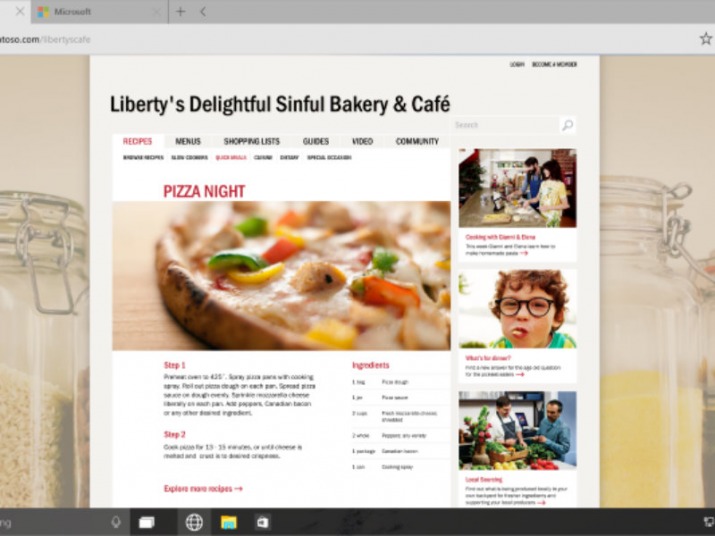Click the Cortana microphone icon
Image resolution: width=715 pixels, height=536 pixels.
(x=116, y=522)
